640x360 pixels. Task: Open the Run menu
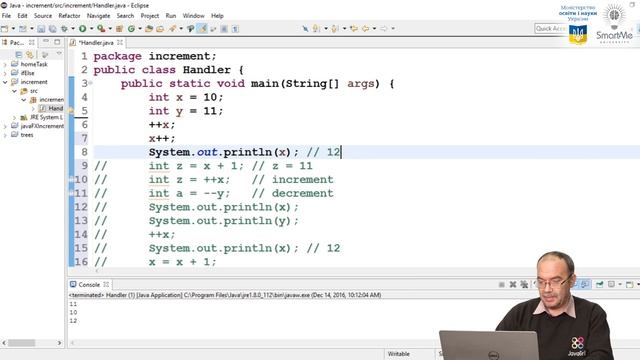pos(171,16)
